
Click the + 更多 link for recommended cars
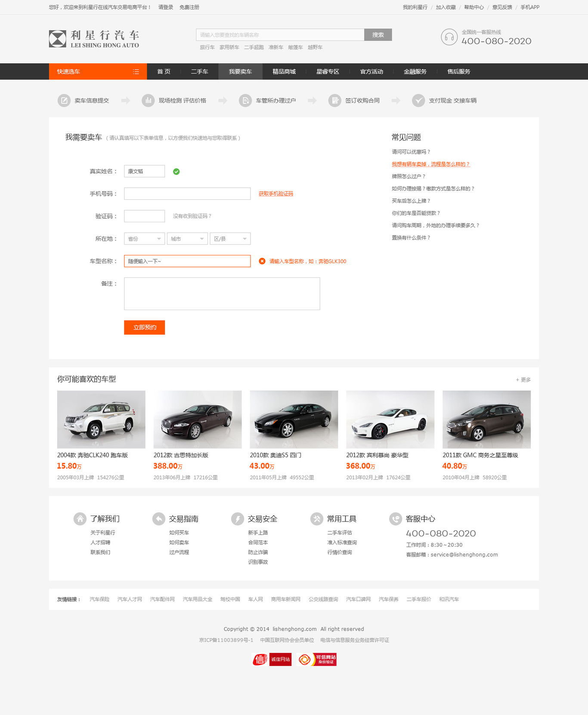point(523,380)
